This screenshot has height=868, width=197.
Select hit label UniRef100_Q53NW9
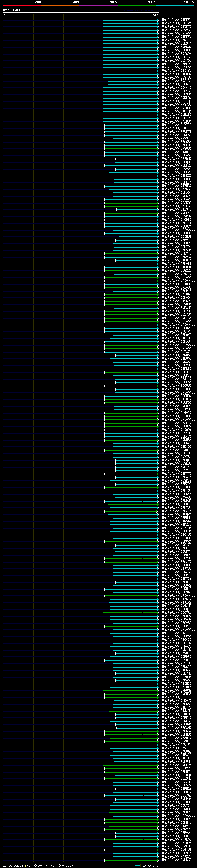point(176,236)
